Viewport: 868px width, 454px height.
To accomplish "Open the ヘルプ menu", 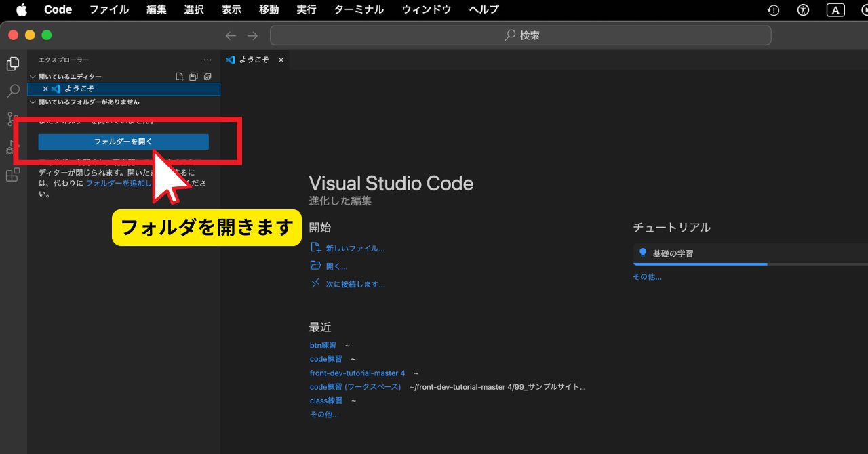I will [x=484, y=9].
